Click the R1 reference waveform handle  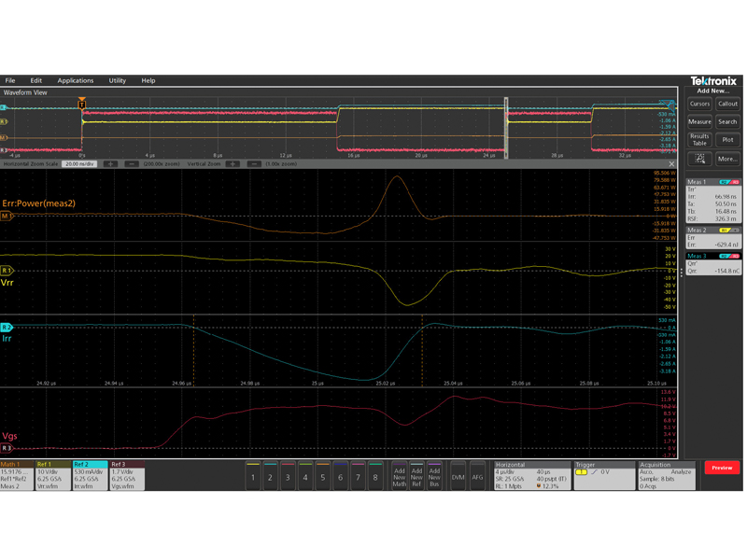click(7, 271)
